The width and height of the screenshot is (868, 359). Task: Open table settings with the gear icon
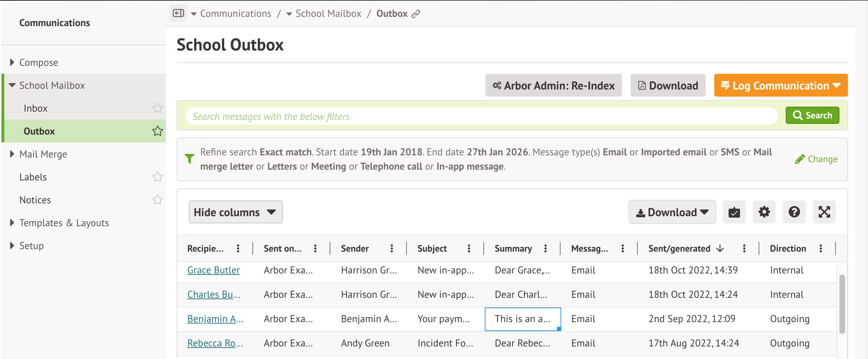coord(764,212)
